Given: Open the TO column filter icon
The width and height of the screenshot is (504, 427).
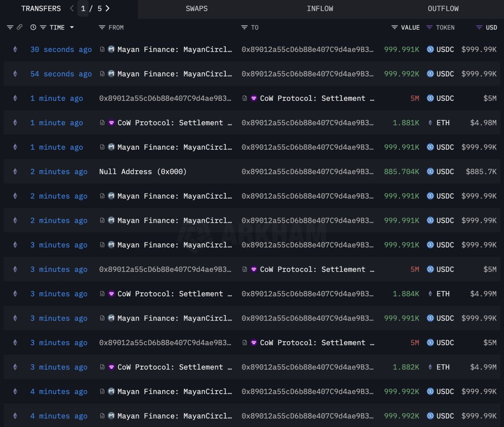Looking at the screenshot, I should [244, 27].
